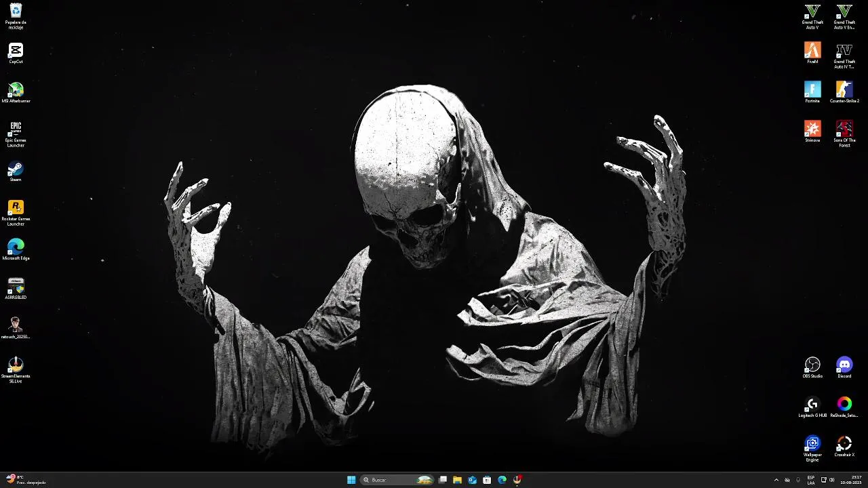The image size is (868, 488).
Task: Click the cloud sync tray icon
Action: pyautogui.click(x=787, y=480)
